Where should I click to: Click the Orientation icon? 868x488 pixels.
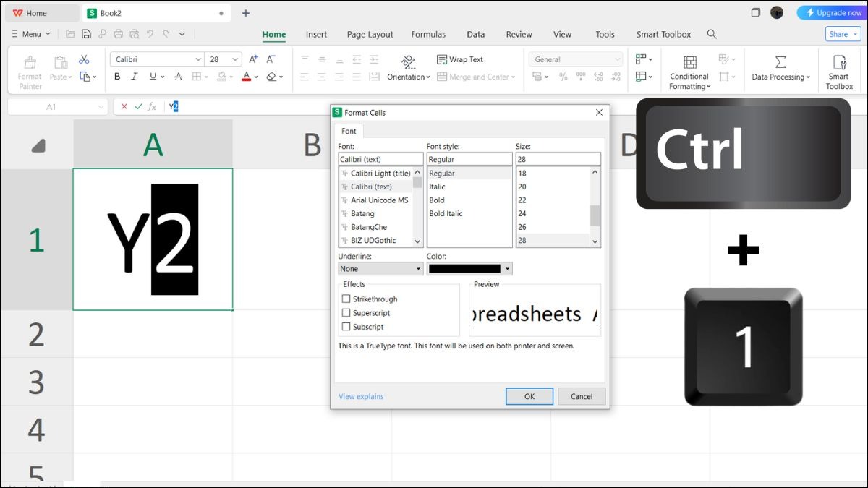[x=409, y=62]
